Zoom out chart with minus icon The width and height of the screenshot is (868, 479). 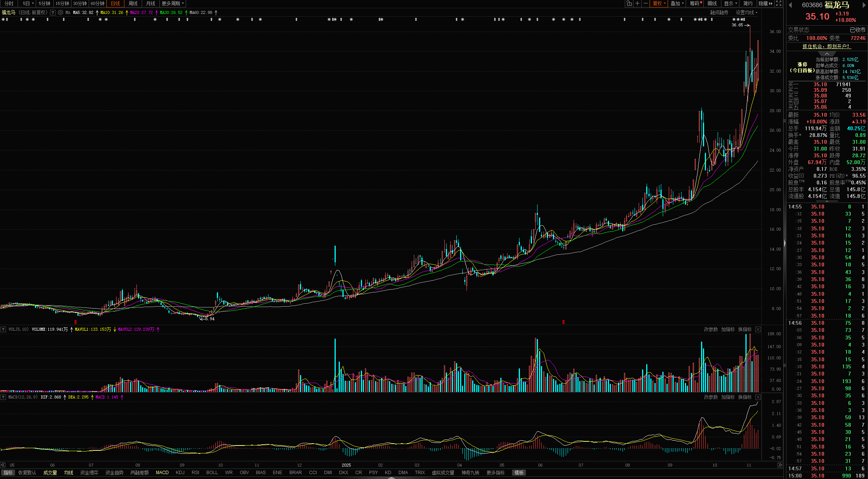click(645, 3)
